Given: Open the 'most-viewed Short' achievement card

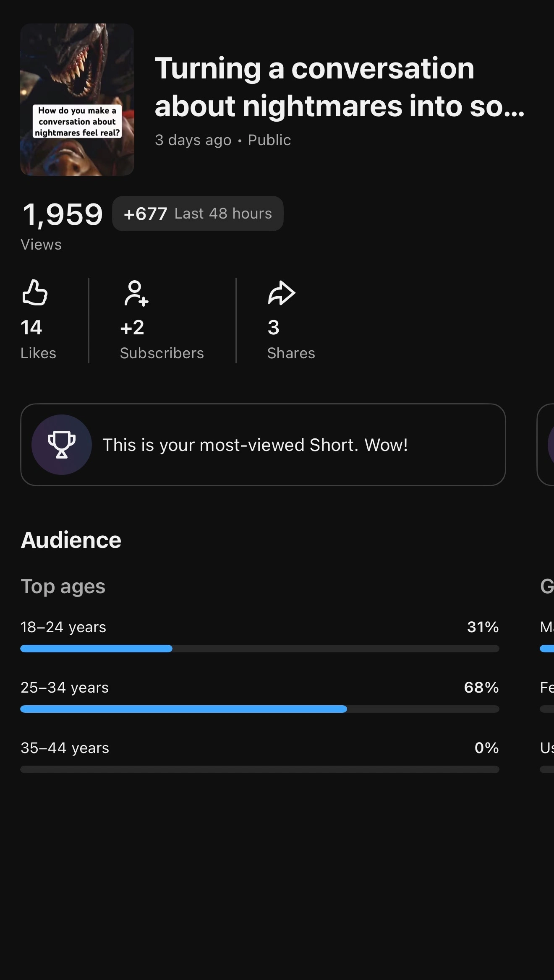Looking at the screenshot, I should [263, 445].
